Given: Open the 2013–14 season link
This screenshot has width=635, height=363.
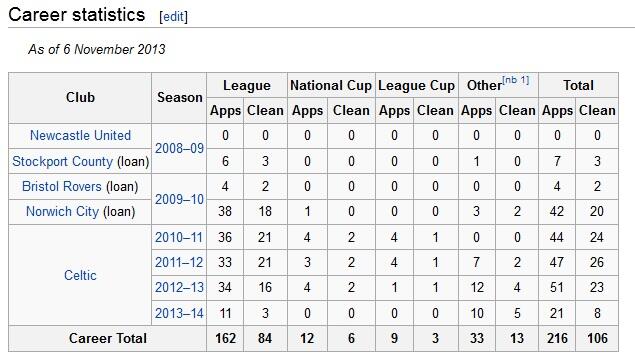Looking at the screenshot, I should (179, 313).
